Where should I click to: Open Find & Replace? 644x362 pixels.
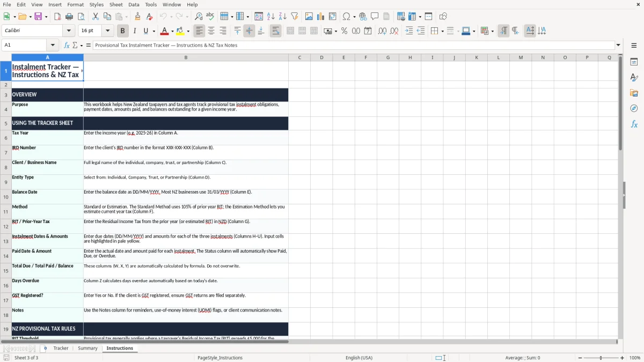pyautogui.click(x=199, y=17)
